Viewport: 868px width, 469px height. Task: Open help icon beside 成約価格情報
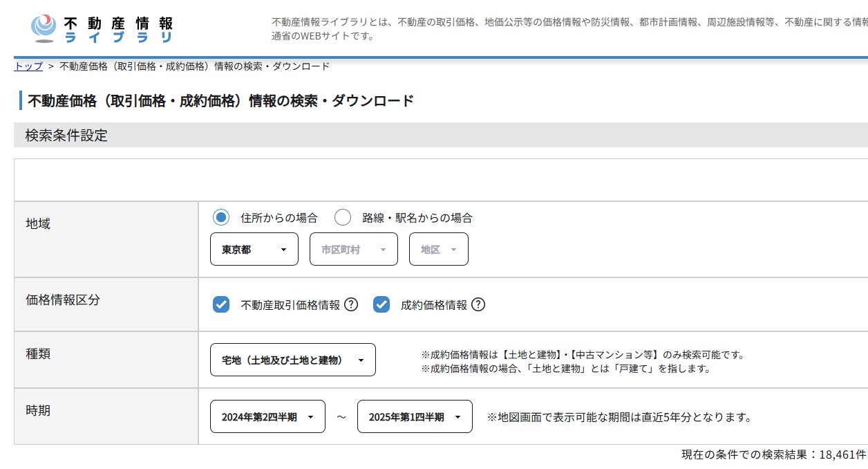pos(478,304)
